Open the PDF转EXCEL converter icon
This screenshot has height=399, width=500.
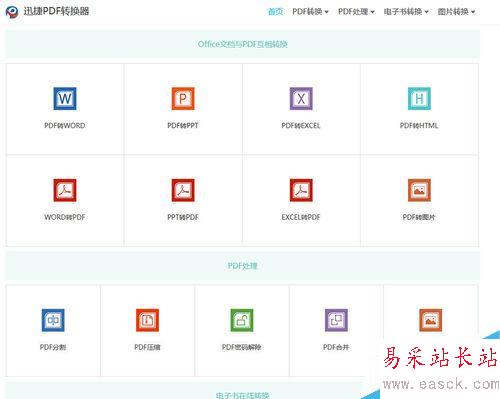[301, 98]
